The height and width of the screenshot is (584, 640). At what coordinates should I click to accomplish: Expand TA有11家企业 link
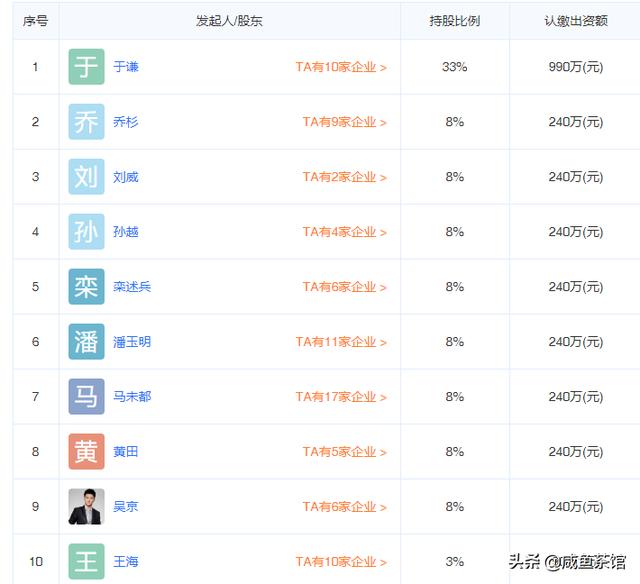[x=341, y=342]
